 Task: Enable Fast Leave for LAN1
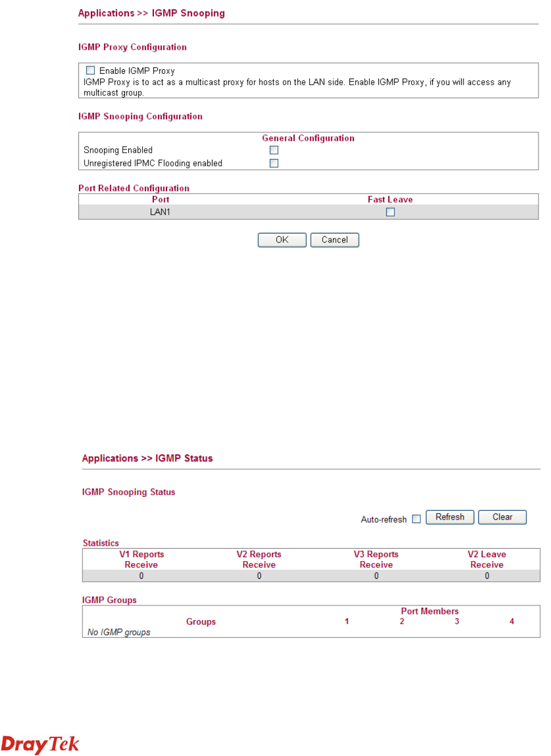pos(390,212)
